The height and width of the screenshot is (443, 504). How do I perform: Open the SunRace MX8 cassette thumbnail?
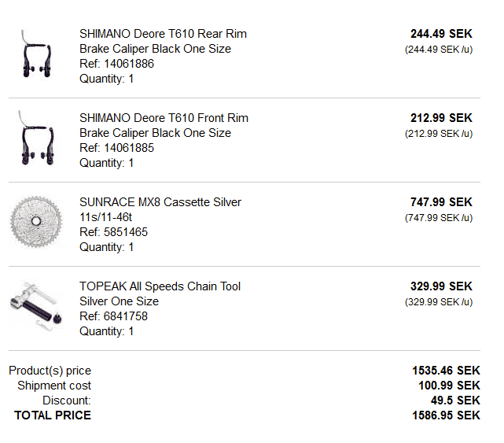click(x=36, y=223)
